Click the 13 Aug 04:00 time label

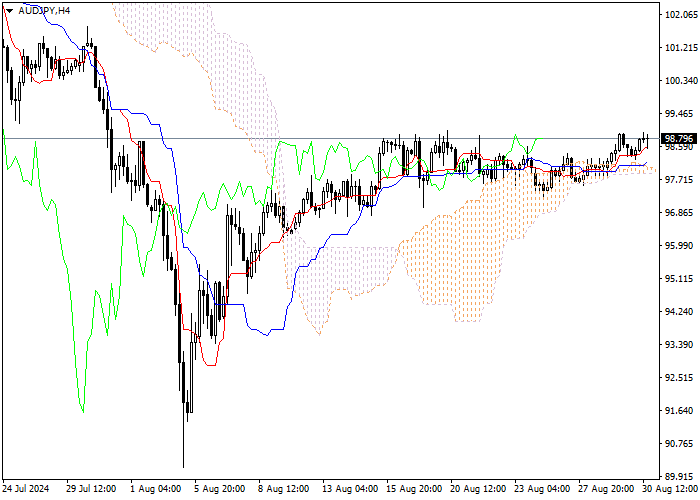350,488
